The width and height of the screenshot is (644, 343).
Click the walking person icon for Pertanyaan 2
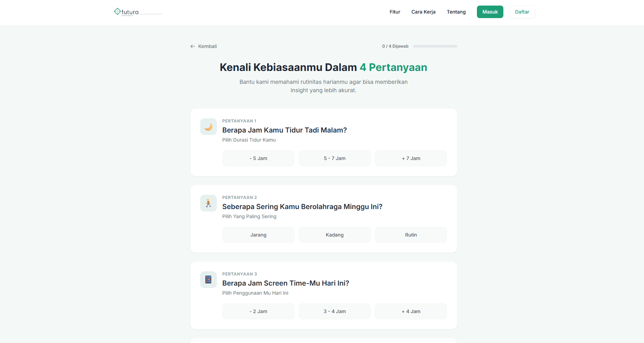pos(209,203)
